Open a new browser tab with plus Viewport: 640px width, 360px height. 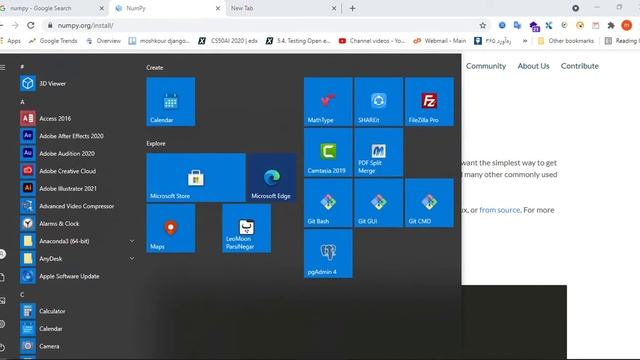[x=353, y=8]
